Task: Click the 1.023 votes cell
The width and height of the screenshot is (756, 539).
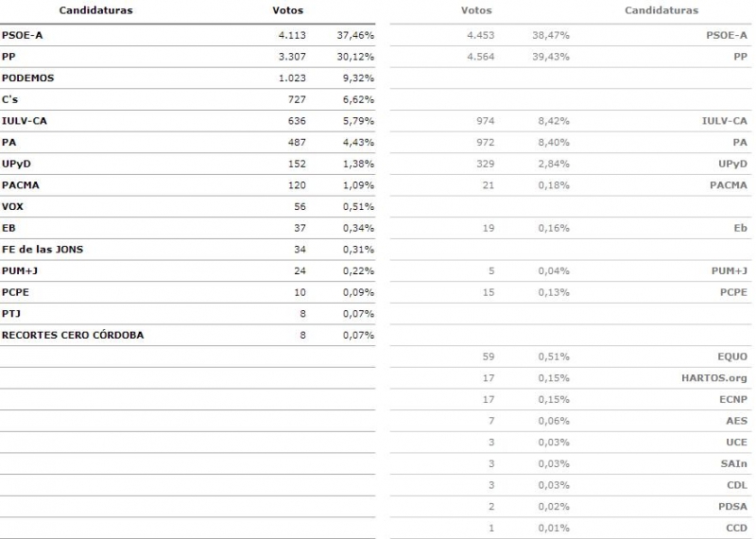Action: tap(289, 78)
